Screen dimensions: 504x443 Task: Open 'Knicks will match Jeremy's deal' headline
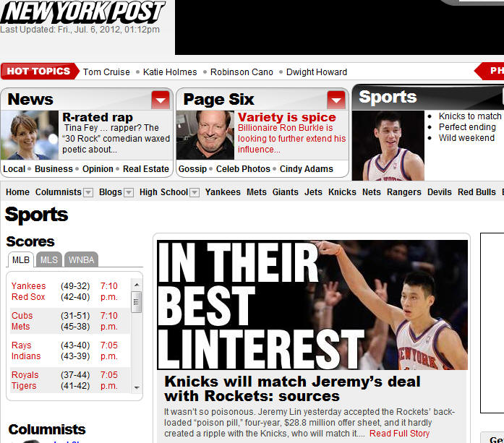tap(292, 389)
